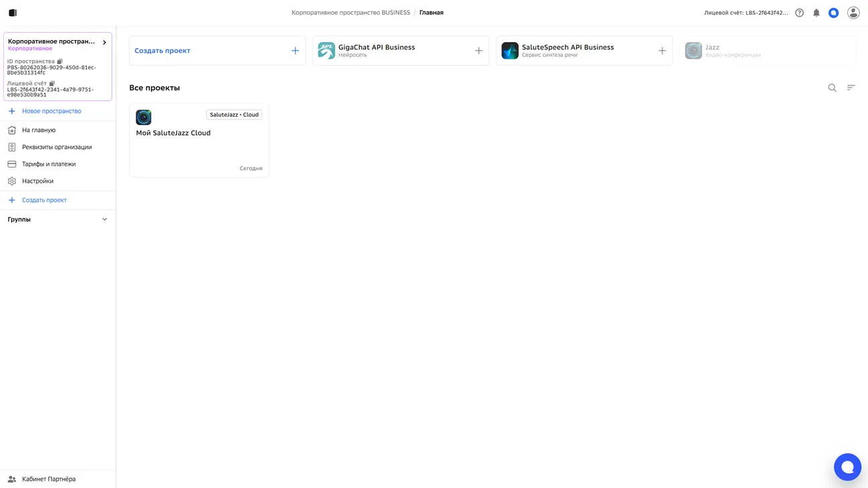868x488 pixels.
Task: Open the chat support bubble
Action: click(847, 467)
